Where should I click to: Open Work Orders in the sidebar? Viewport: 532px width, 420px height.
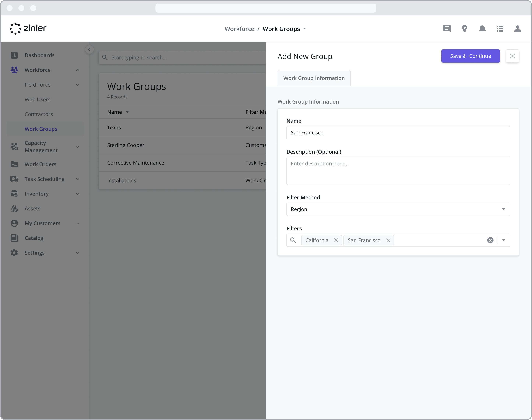tap(40, 164)
